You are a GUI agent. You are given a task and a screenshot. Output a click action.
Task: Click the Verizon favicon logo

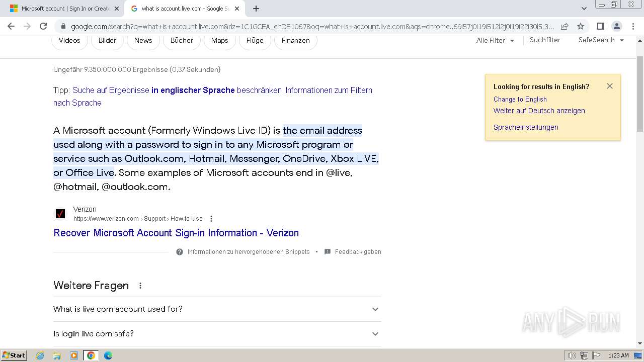[60, 214]
